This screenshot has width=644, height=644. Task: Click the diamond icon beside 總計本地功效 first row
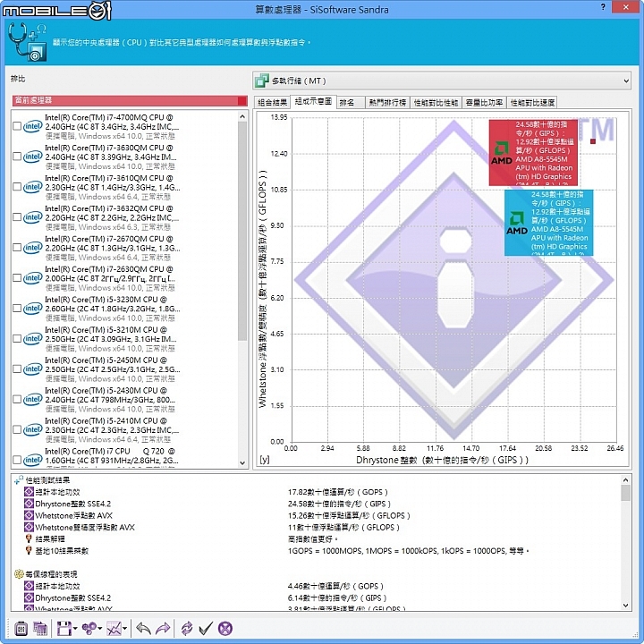(29, 492)
